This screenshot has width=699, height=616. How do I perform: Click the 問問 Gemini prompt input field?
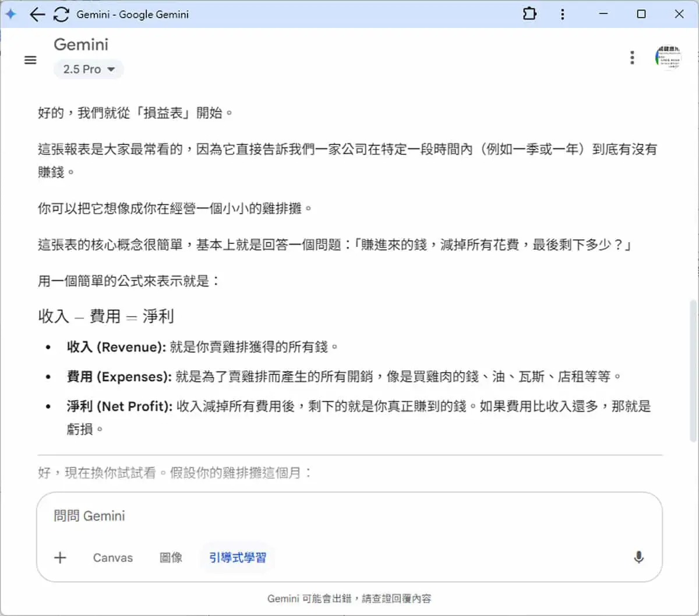(x=349, y=516)
